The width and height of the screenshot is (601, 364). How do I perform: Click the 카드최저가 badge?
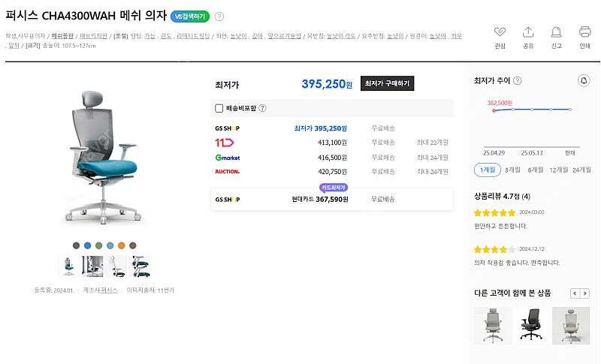(334, 188)
